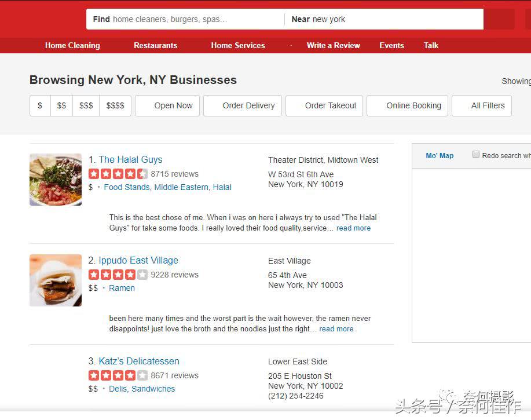Open Ippudo East Village food photo
The width and height of the screenshot is (531, 420).
(x=56, y=280)
